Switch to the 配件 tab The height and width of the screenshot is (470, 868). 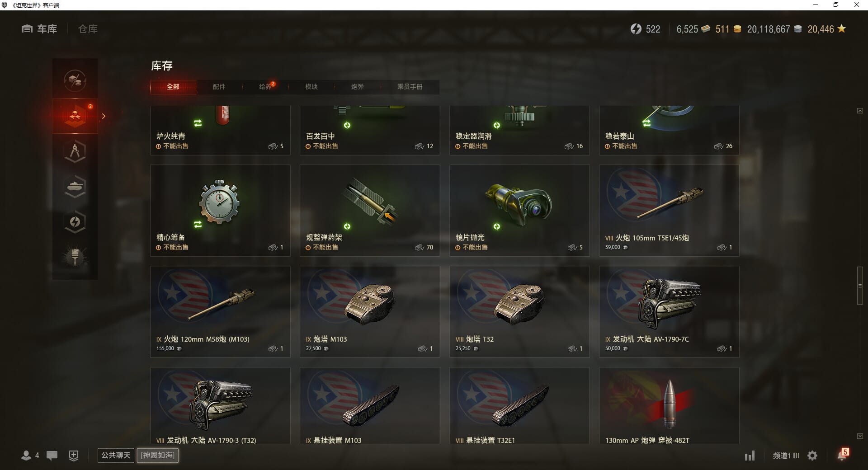click(x=219, y=87)
